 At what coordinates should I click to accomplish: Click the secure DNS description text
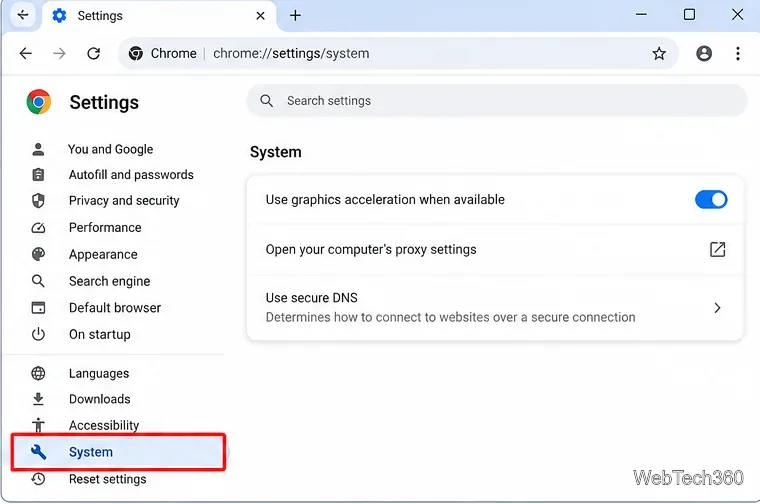450,317
